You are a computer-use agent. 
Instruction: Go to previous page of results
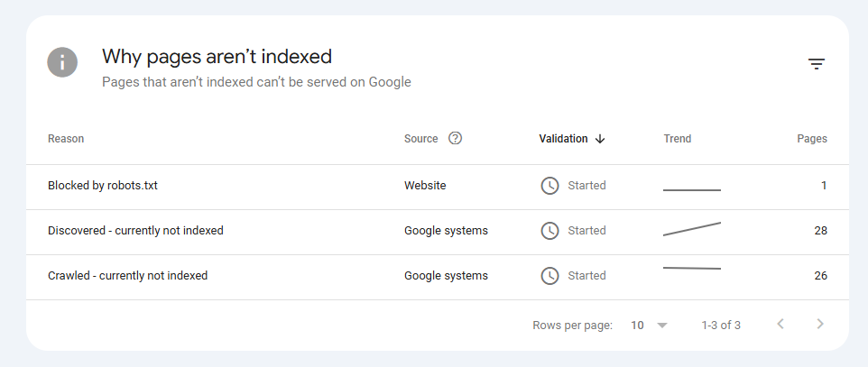coord(780,325)
